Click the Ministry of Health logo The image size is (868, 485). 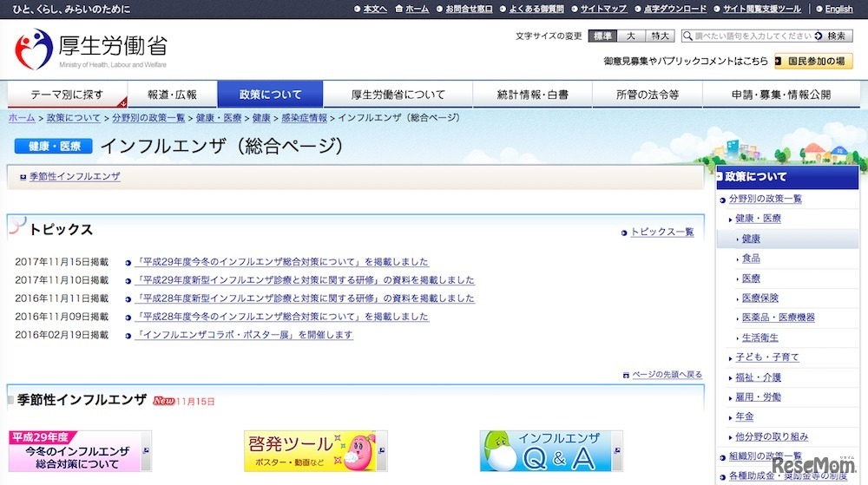coord(91,49)
